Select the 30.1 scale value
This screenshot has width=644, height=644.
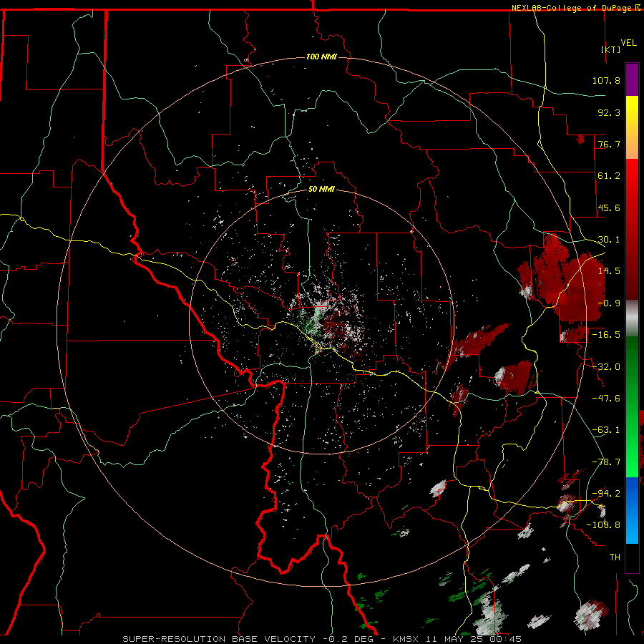[x=609, y=240]
